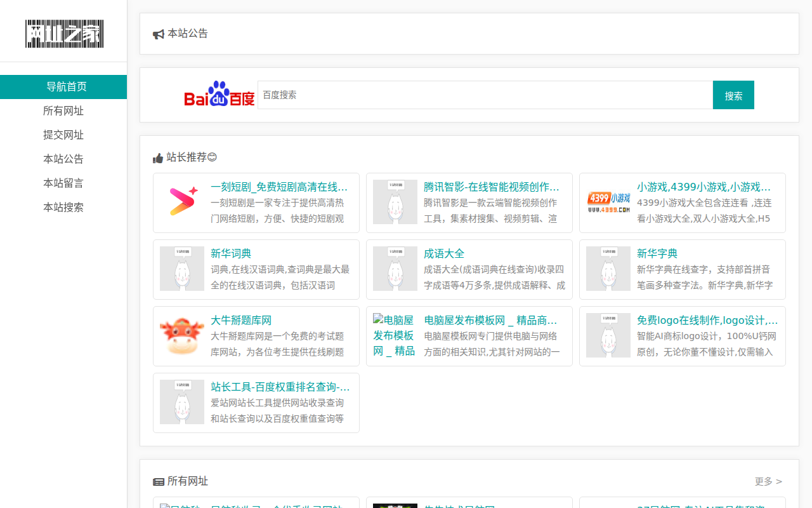
Task: Click the 新华字典在线查字 description text
Action: (x=705, y=277)
